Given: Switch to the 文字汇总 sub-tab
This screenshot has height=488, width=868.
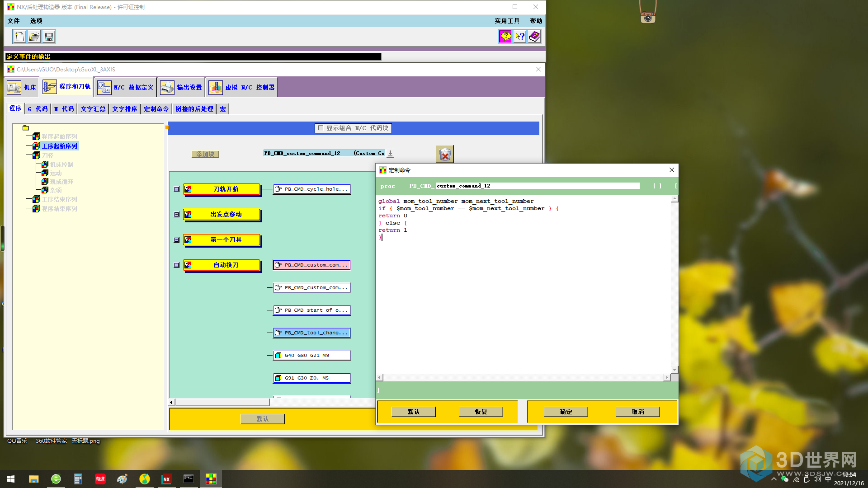Looking at the screenshot, I should (93, 109).
